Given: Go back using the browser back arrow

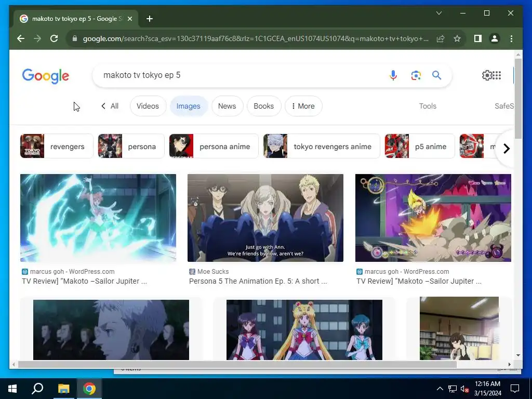Looking at the screenshot, I should (21, 38).
